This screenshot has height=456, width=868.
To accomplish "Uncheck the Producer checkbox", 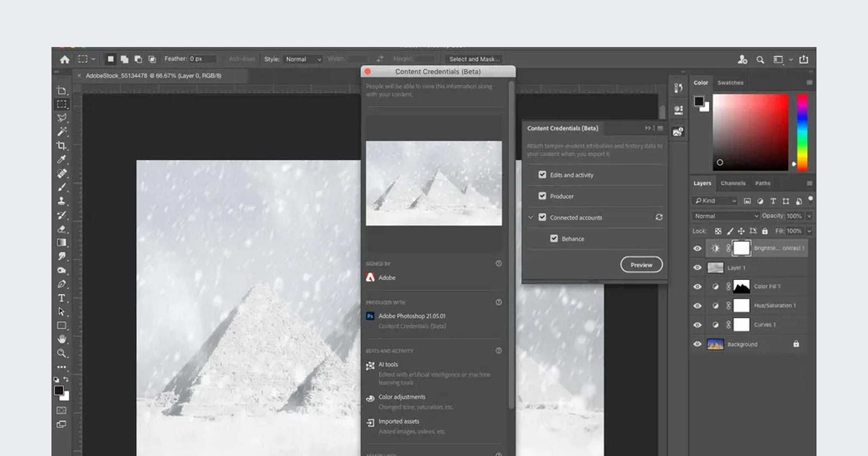I will 542,196.
